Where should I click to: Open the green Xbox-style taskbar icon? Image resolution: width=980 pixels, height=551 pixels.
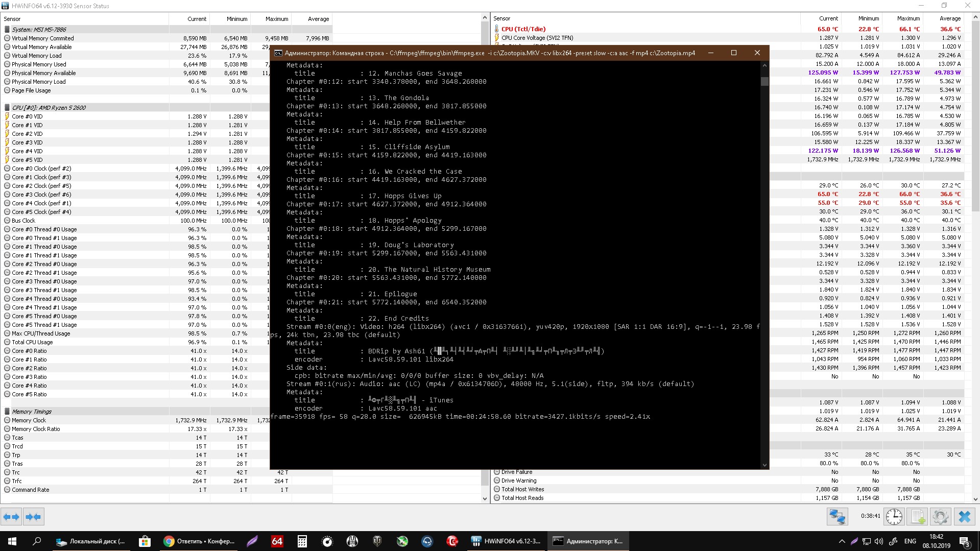402,541
